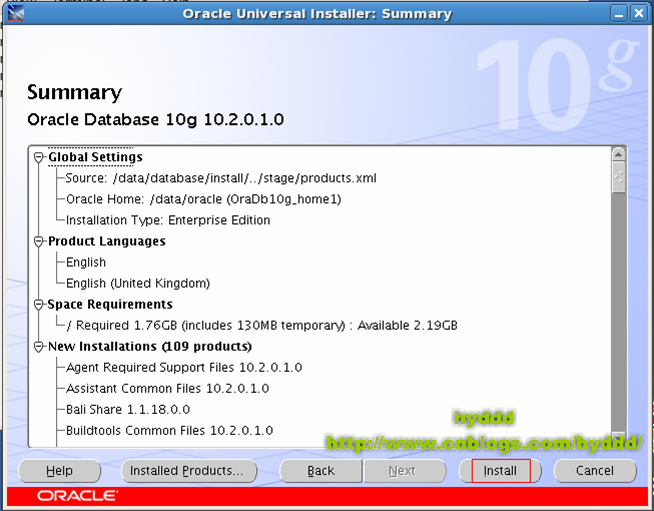Select the Required 1.76GB space row
The width and height of the screenshot is (654, 511).
(x=262, y=325)
